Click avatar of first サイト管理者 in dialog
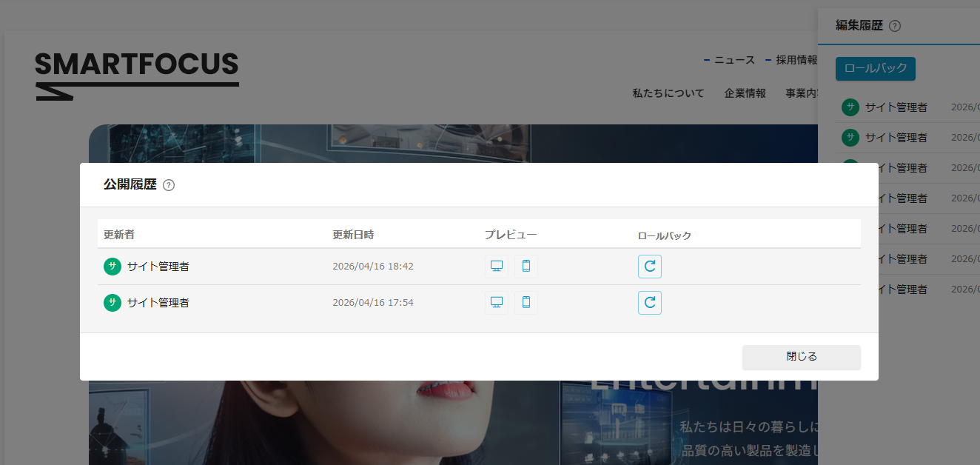980x465 pixels. tap(112, 266)
